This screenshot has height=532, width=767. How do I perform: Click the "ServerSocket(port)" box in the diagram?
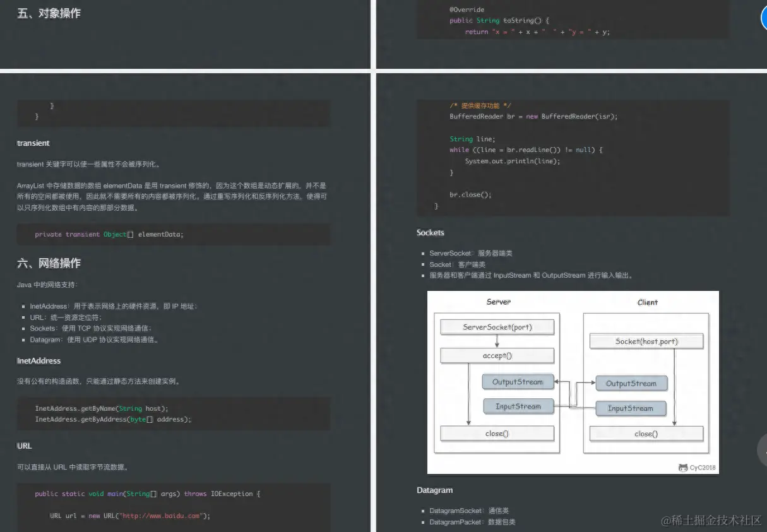click(497, 327)
